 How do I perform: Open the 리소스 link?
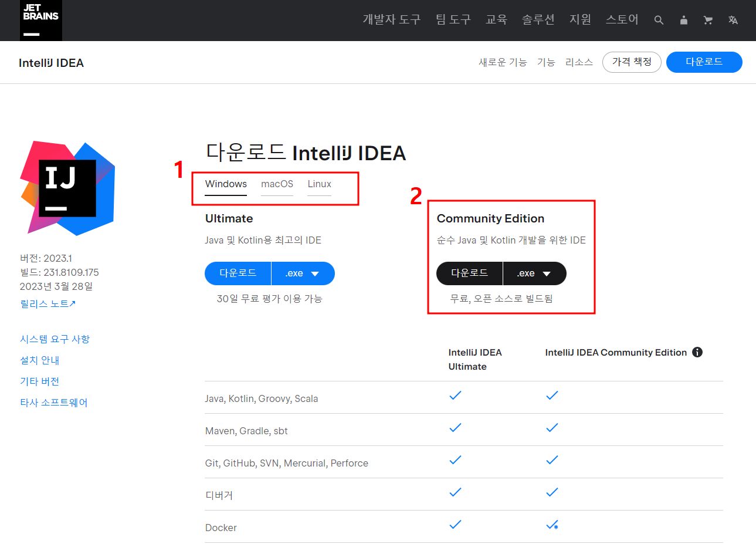(579, 62)
